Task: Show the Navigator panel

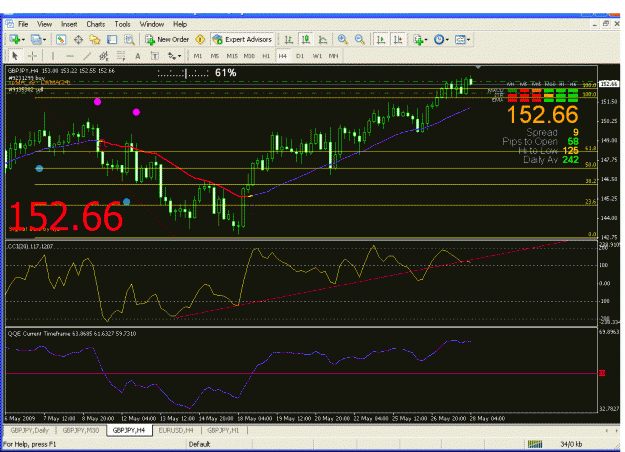Action: [x=95, y=39]
